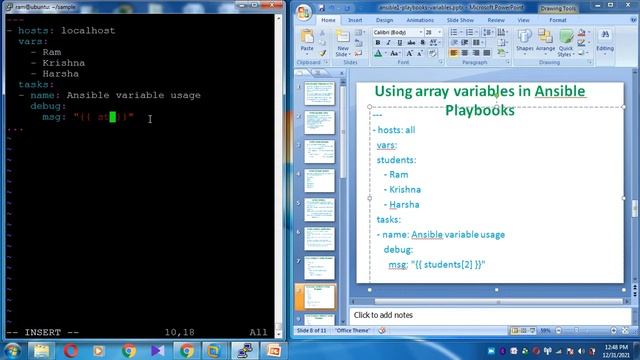Open the font size dropdown
This screenshot has width=640, height=360.
(440, 32)
